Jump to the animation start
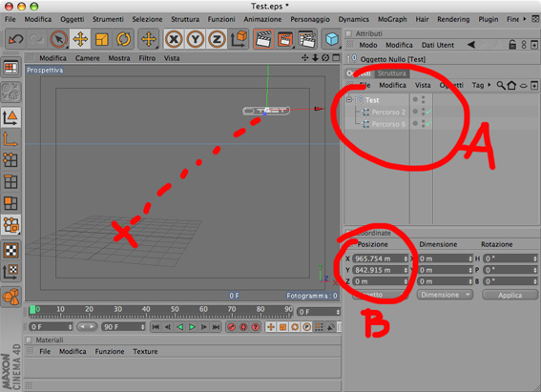Image resolution: width=541 pixels, height=392 pixels. (x=156, y=327)
